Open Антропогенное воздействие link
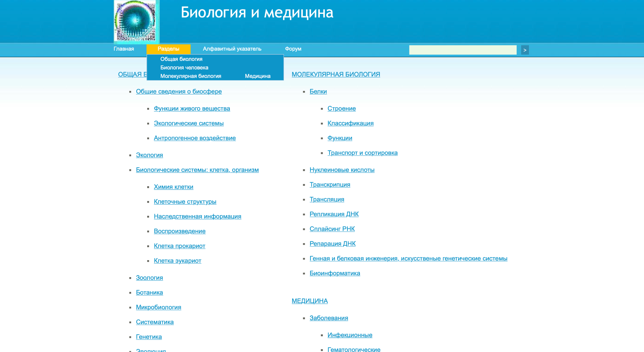This screenshot has height=352, width=644. [x=195, y=138]
